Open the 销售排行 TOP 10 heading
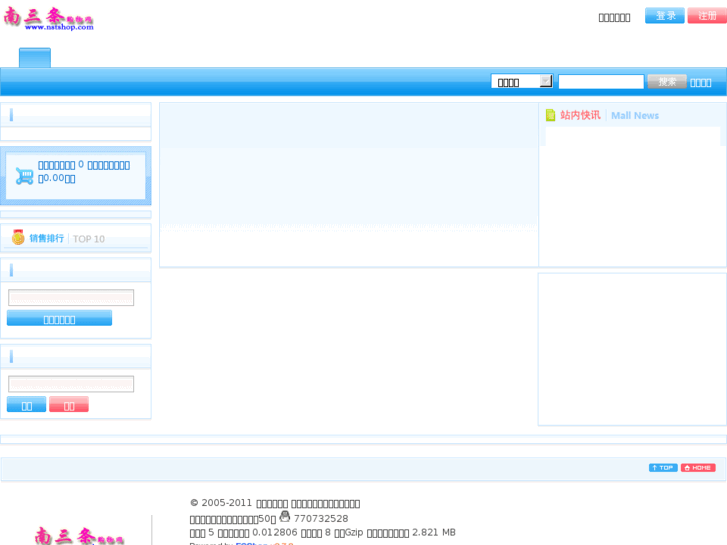 pos(67,238)
